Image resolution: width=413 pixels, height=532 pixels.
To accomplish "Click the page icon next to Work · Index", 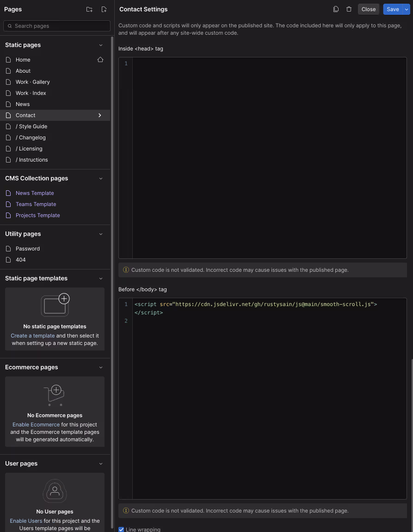I will coord(8,93).
